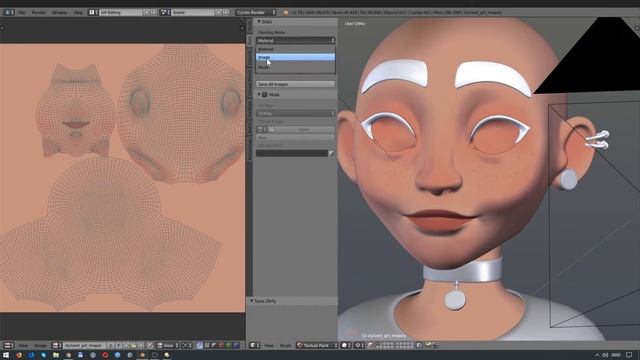
Task: Open the File menu
Action: point(22,12)
